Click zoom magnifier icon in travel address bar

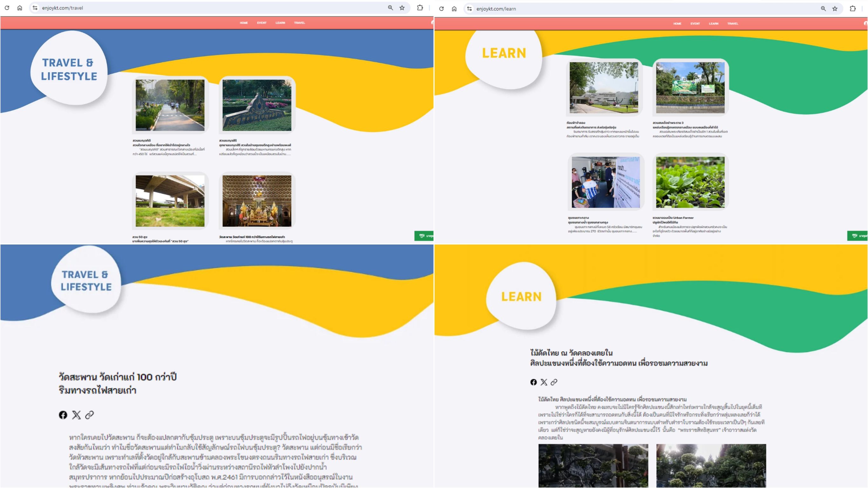pos(390,8)
